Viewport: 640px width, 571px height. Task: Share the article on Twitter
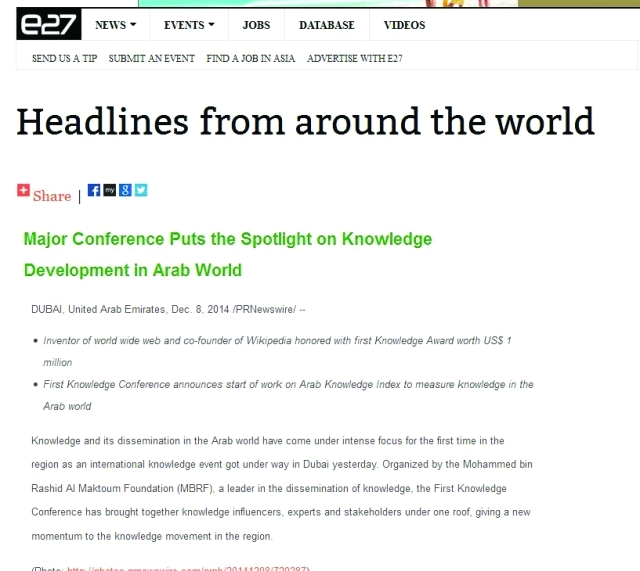[x=141, y=190]
